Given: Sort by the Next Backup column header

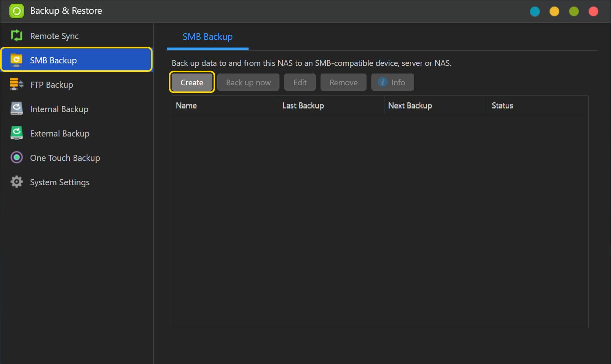Looking at the screenshot, I should [x=436, y=105].
